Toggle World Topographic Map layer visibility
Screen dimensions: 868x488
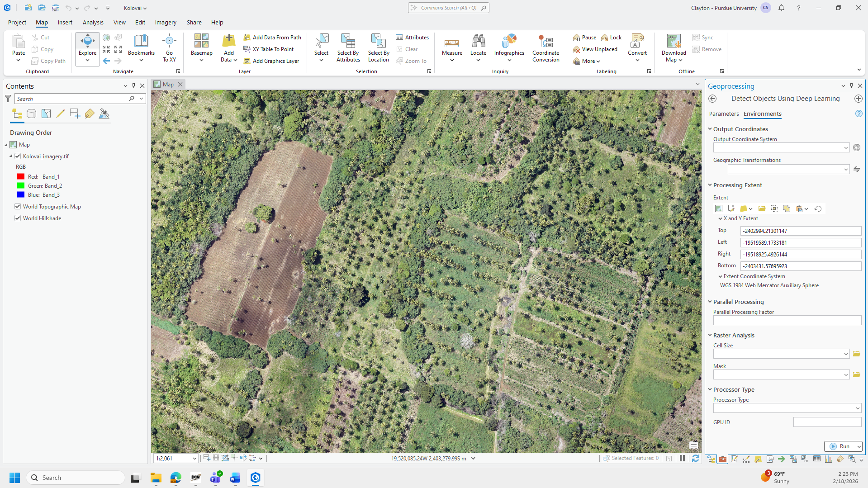(x=18, y=207)
